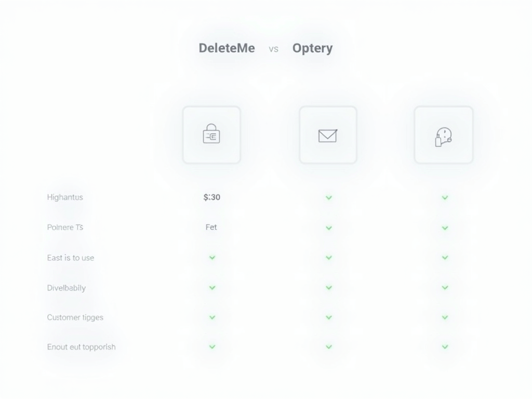Click Highantus checkmark in the headset column
The image size is (532, 399).
click(445, 197)
